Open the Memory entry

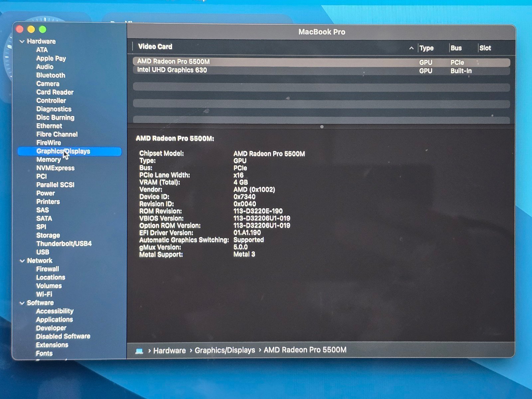(49, 160)
